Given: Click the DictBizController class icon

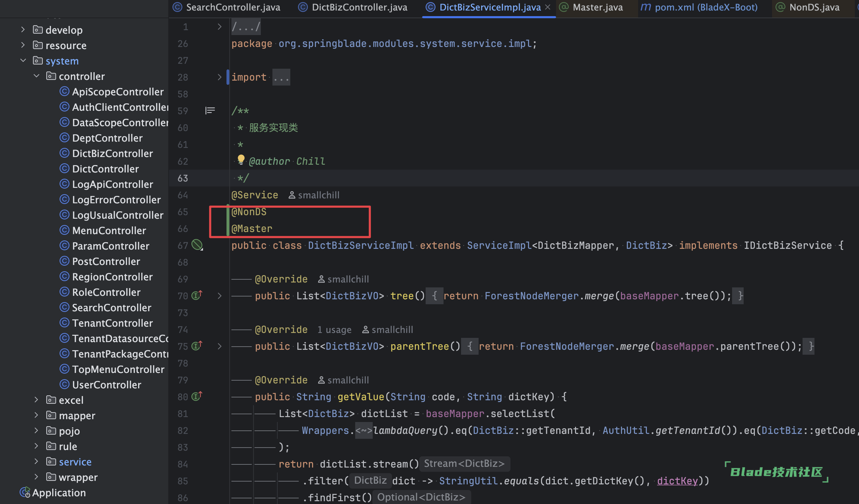Looking at the screenshot, I should pos(64,153).
